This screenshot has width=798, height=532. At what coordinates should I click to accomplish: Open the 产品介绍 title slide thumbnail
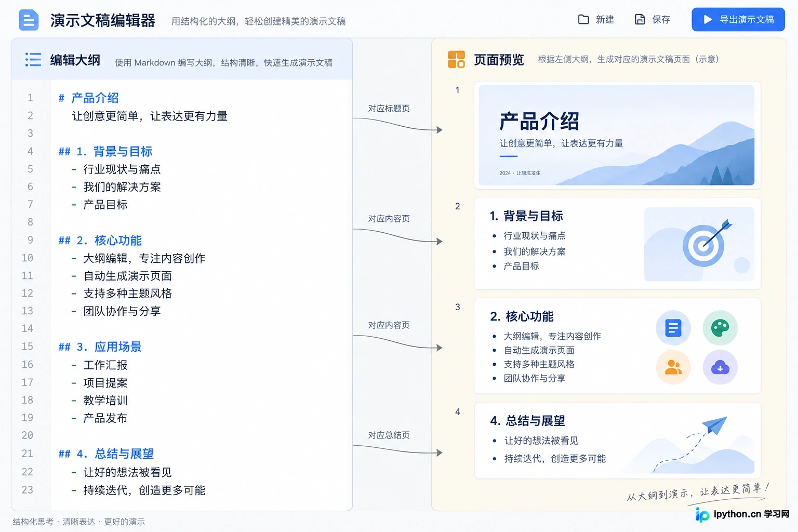click(616, 135)
